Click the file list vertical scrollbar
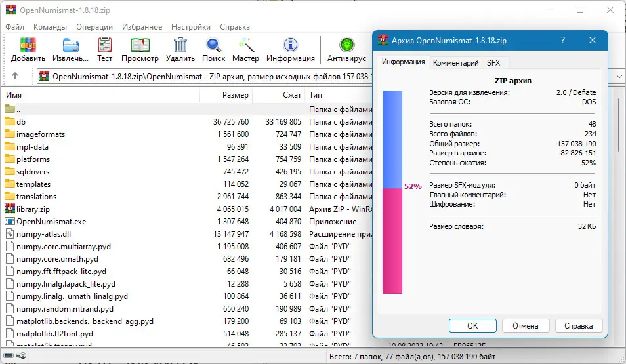 (619, 125)
